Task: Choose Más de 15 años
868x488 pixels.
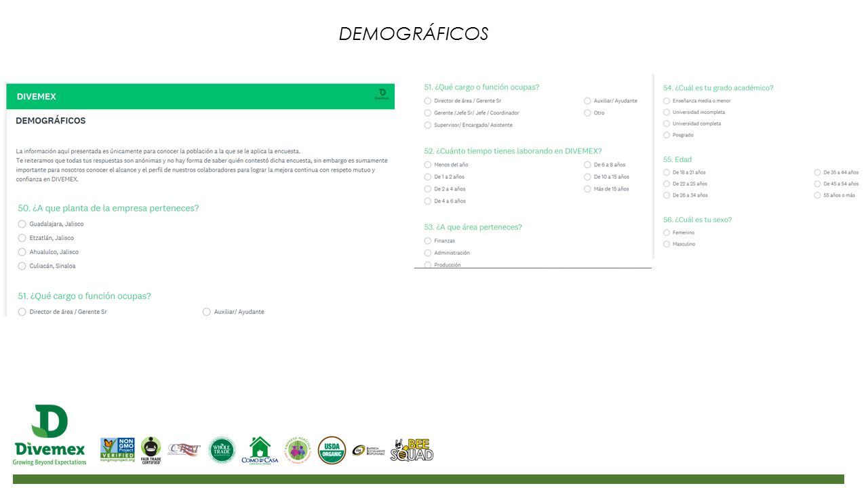Action: [x=587, y=189]
